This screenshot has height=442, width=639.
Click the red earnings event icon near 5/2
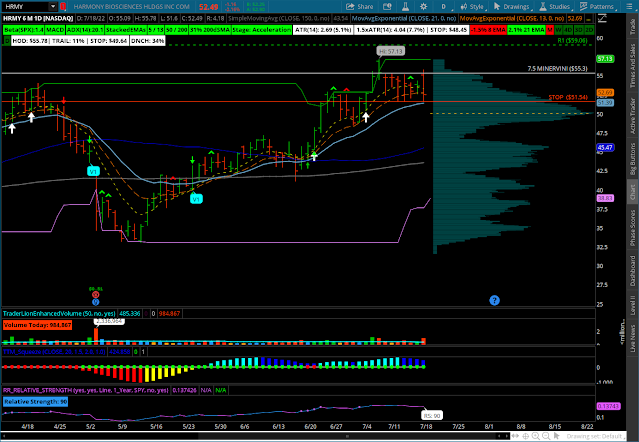coord(95,295)
